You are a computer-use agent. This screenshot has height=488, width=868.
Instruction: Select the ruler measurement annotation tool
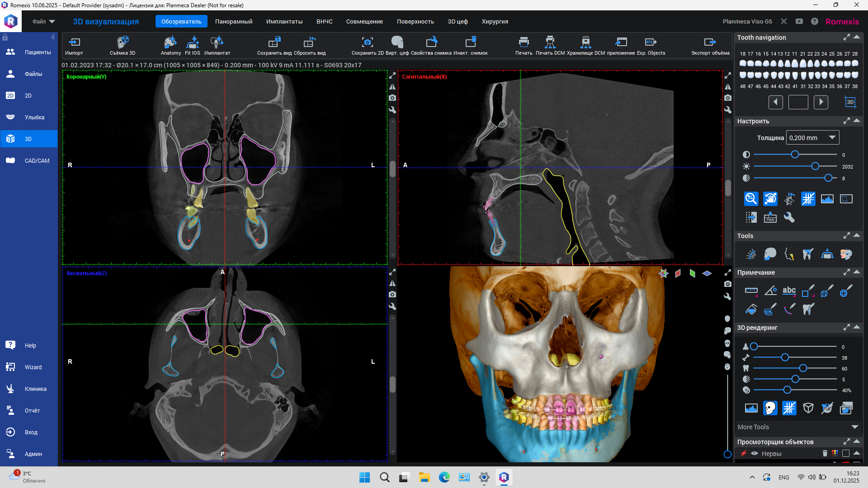[x=751, y=291]
